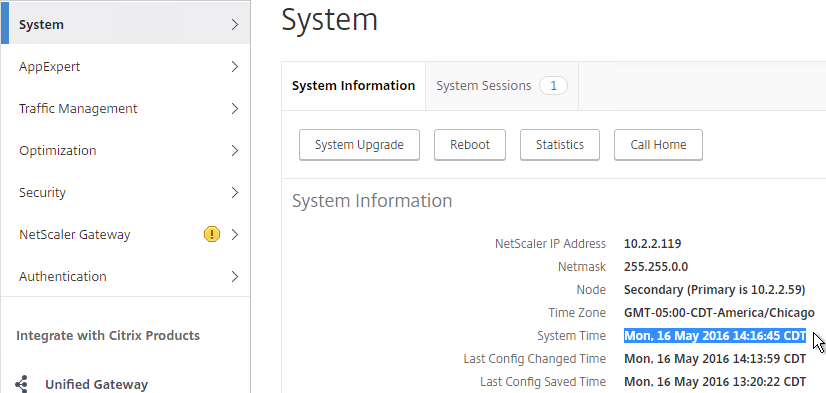
Task: Click the NetScaler IP Address label
Action: (550, 244)
